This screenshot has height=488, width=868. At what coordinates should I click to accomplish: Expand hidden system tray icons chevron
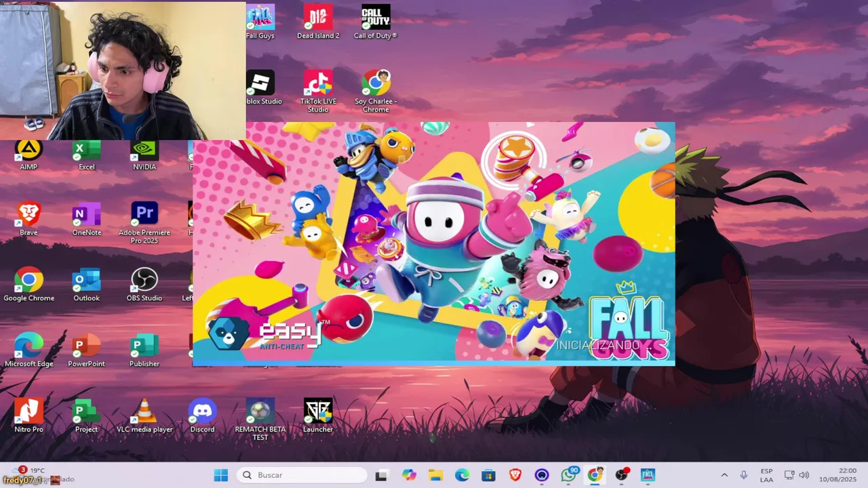pos(724,475)
